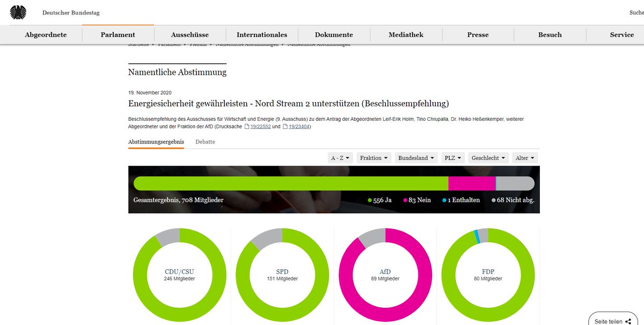
Task: Open the Abgeordnete menu
Action: [46, 34]
